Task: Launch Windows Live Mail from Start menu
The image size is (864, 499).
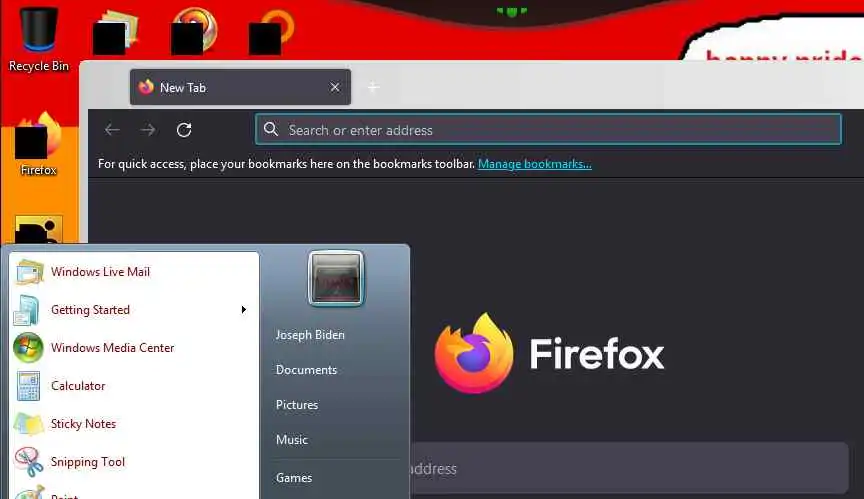Action: [134, 272]
